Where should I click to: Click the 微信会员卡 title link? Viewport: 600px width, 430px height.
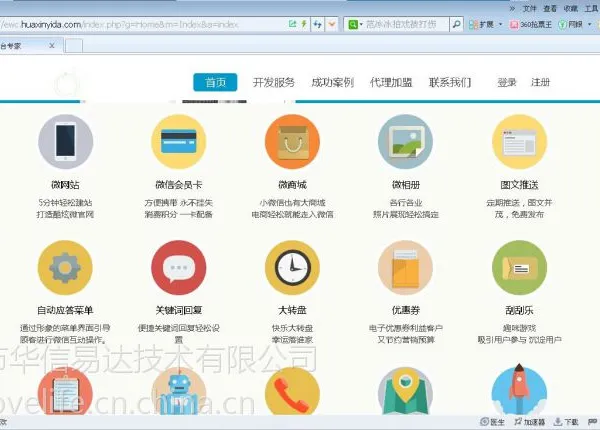pyautogui.click(x=179, y=185)
